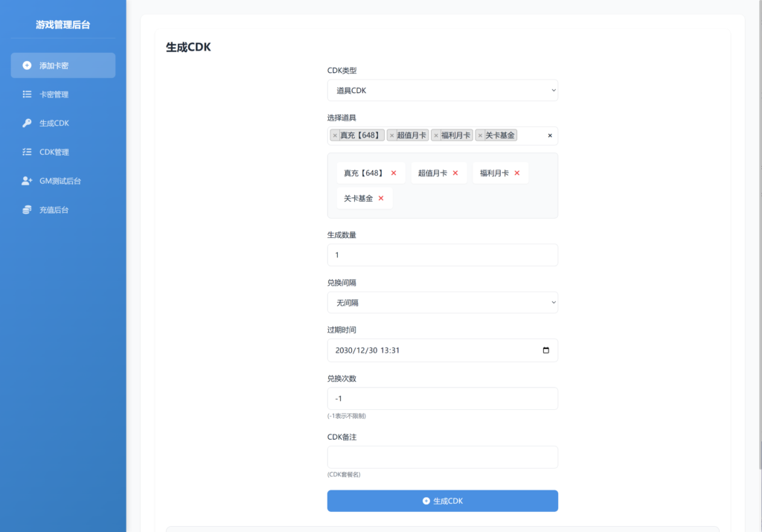
Task: Click the checklist icon beside CDK管理
Action: [27, 153]
